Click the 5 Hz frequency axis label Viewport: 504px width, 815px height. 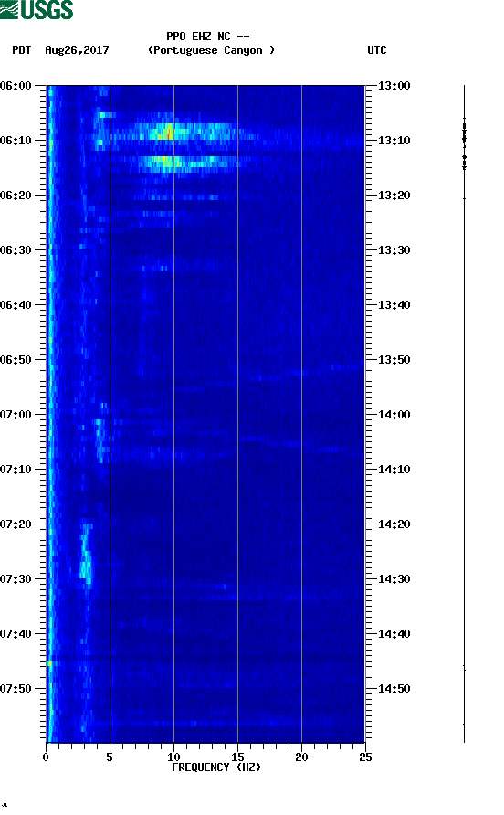110,757
